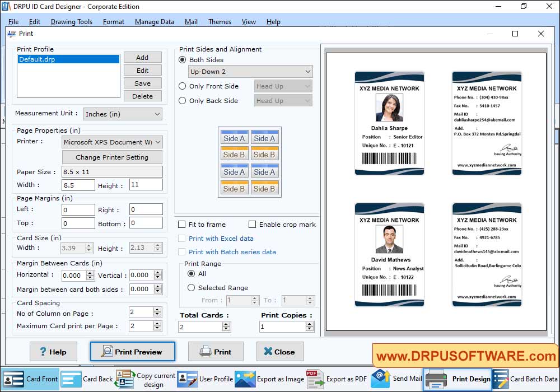Click the Add profile button
Viewport: 560px width, 392px height.
pos(142,58)
